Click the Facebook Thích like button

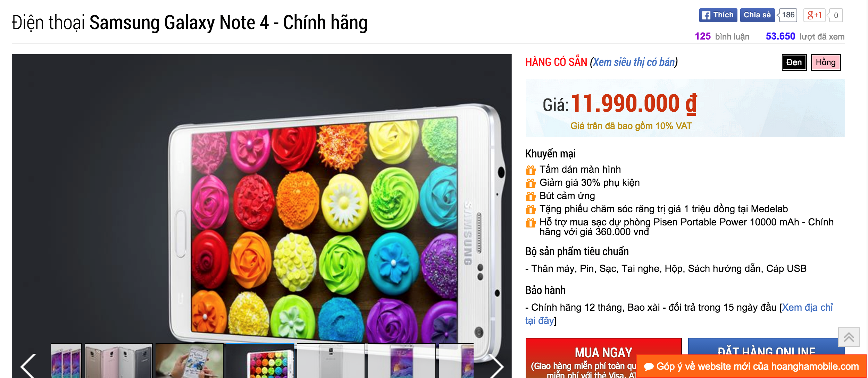(x=718, y=15)
